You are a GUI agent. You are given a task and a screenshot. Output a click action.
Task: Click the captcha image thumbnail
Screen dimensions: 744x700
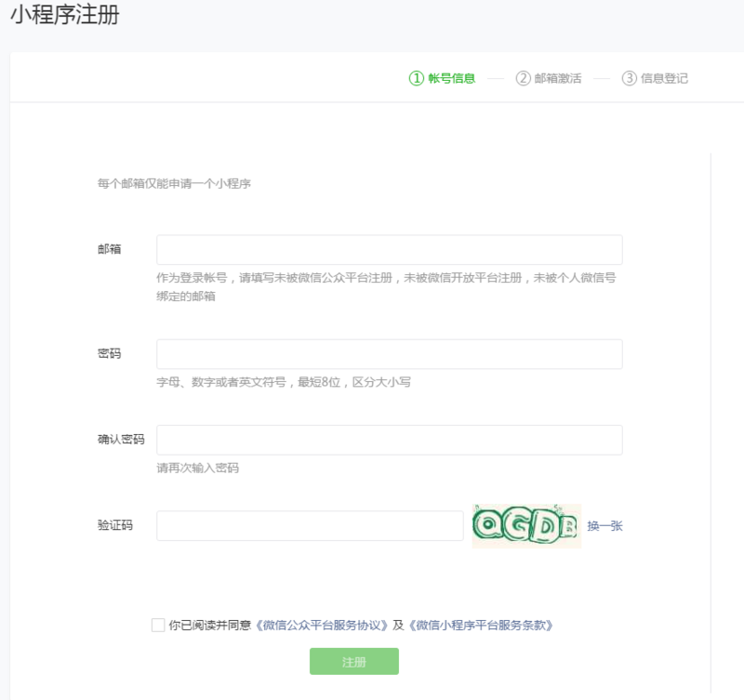(526, 525)
